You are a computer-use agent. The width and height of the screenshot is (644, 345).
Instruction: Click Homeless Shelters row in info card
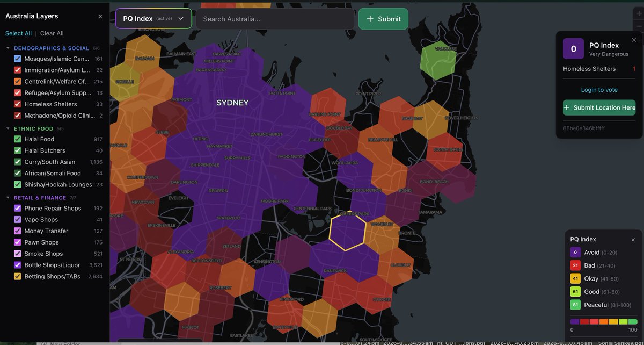pyautogui.click(x=599, y=69)
